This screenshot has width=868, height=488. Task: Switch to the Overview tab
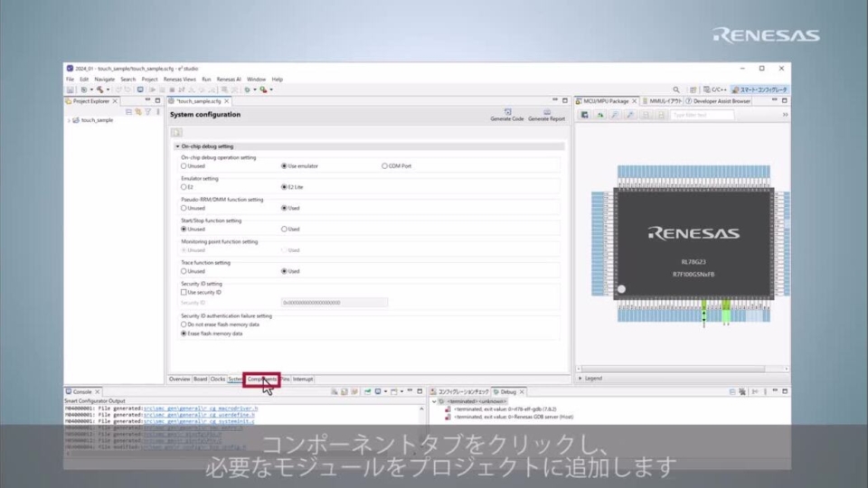(179, 380)
